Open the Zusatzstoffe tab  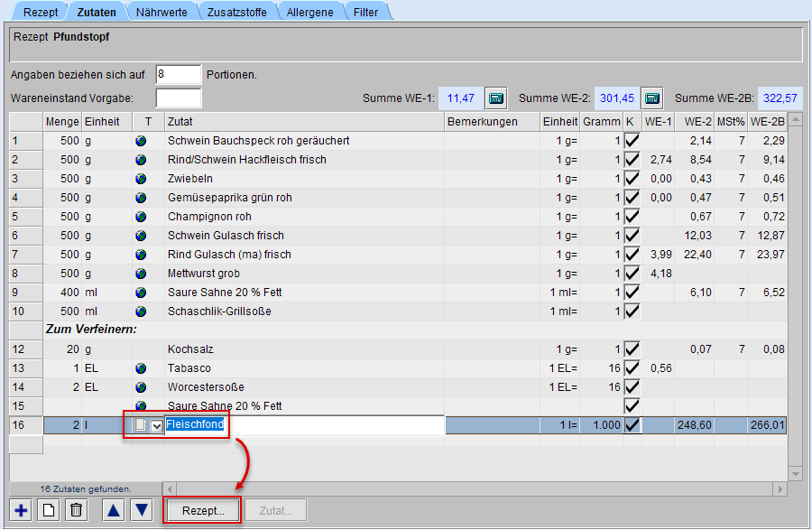tap(236, 12)
